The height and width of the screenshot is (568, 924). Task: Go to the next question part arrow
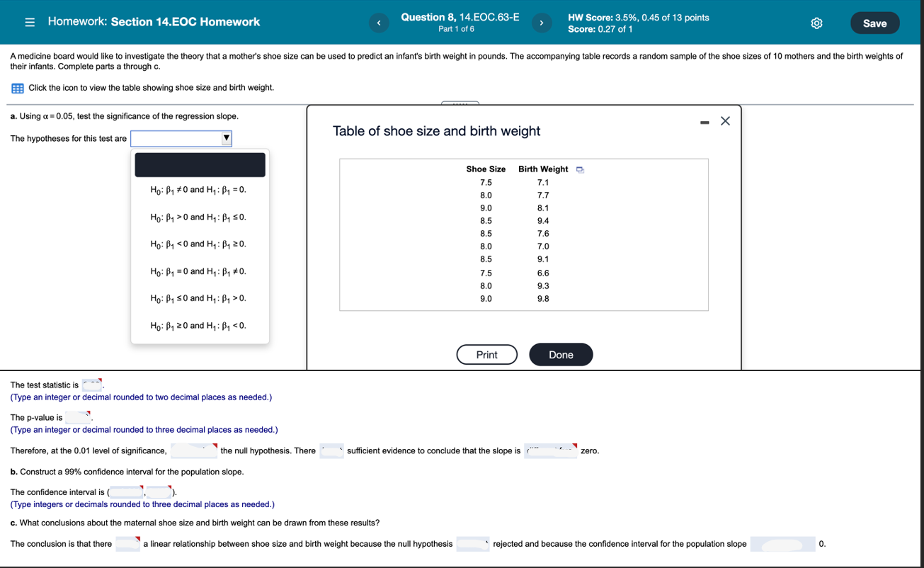point(542,22)
